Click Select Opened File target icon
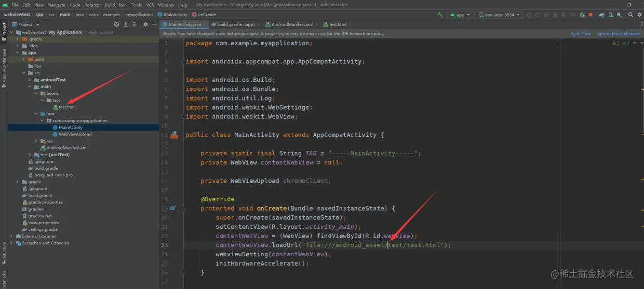644x289 pixels. (117, 24)
